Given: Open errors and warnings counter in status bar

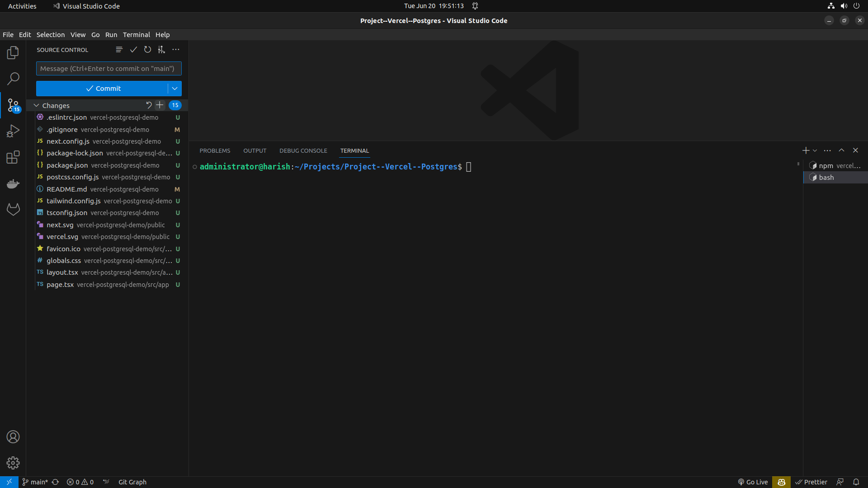Looking at the screenshot, I should coord(80,482).
